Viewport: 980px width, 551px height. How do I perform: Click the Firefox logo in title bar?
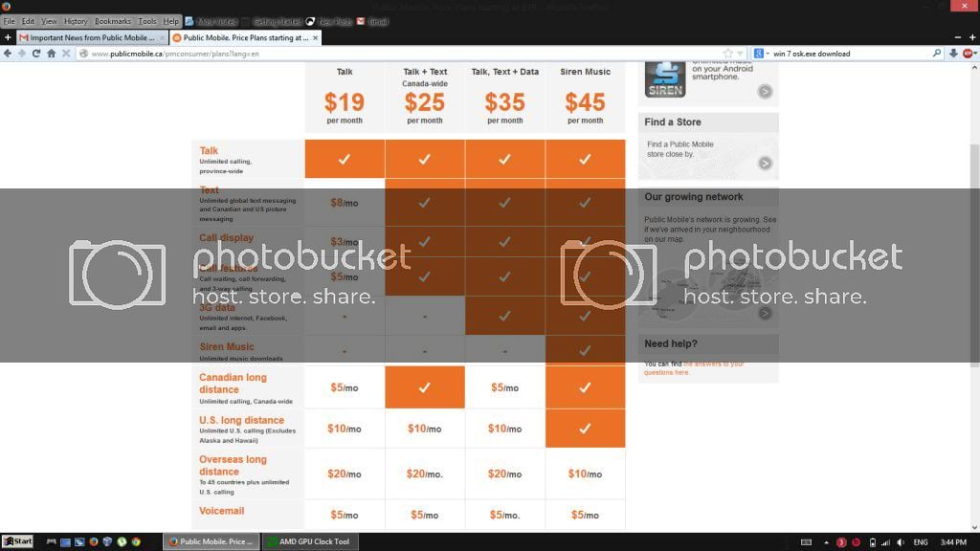pos(6,7)
